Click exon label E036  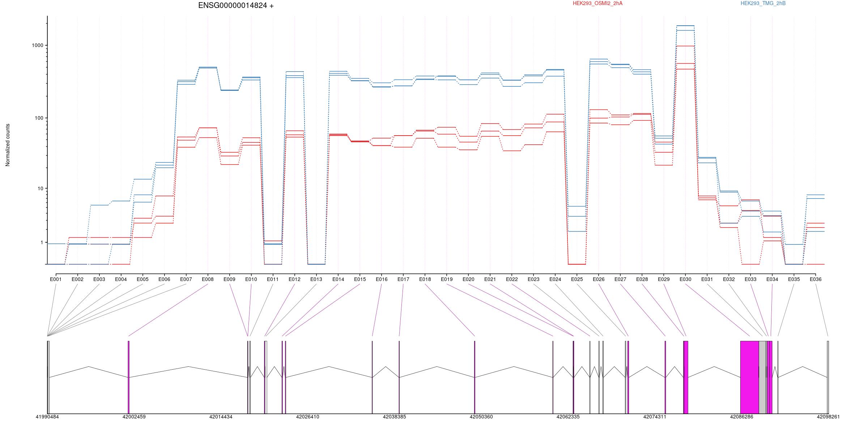click(x=816, y=279)
